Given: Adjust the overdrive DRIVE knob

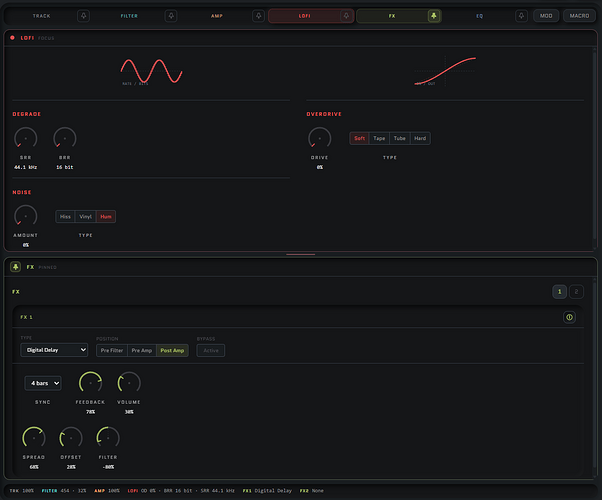Looking at the screenshot, I should [319, 138].
